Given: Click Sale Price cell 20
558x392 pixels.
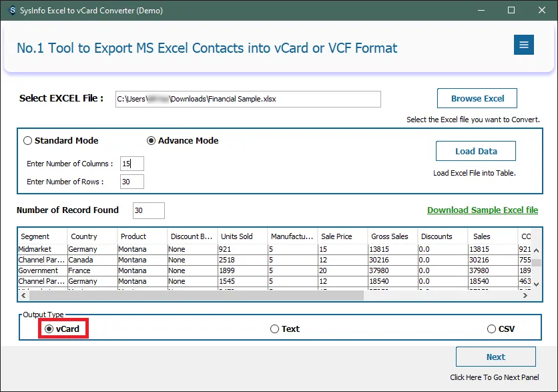Looking at the screenshot, I should click(x=342, y=270).
